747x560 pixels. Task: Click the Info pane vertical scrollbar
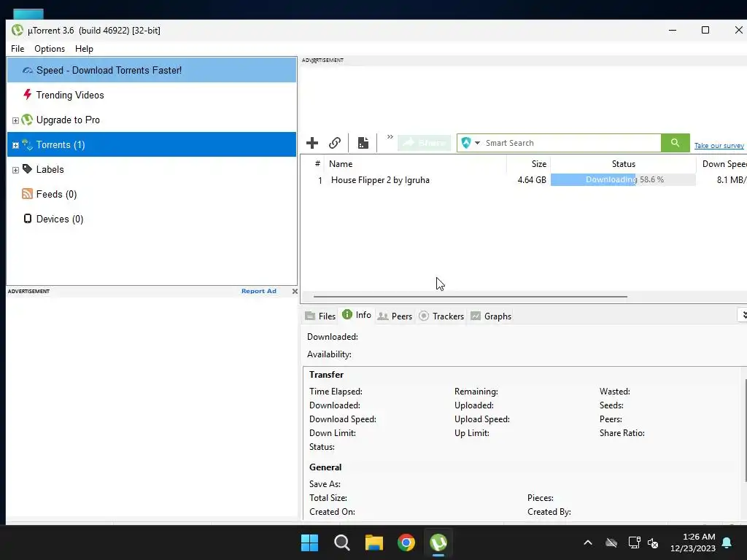(x=746, y=430)
